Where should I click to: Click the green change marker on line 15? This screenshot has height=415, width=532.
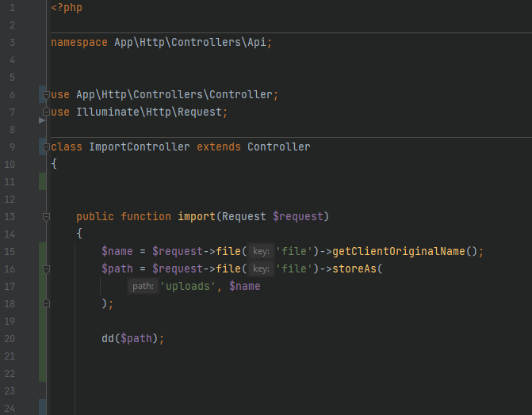click(x=42, y=252)
